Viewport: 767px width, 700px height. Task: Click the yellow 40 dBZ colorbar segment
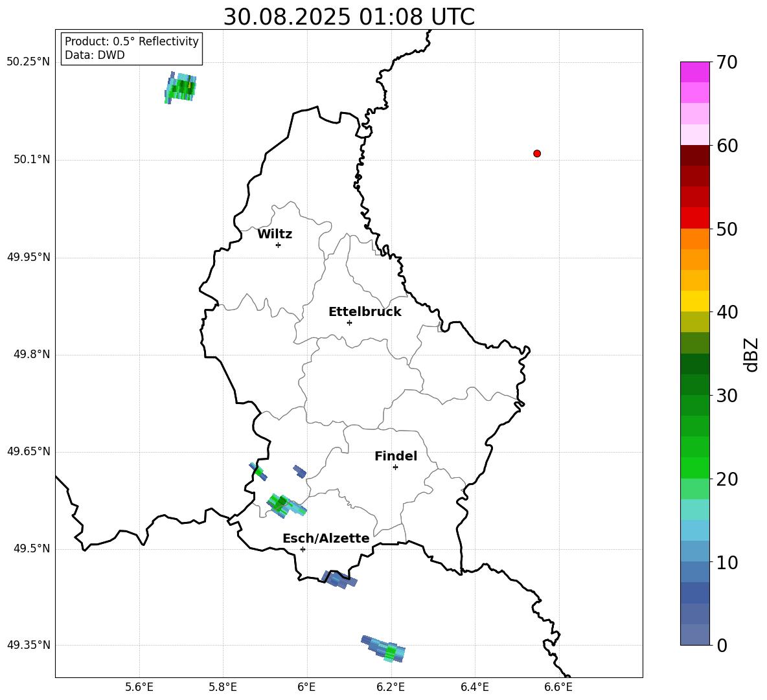pos(694,301)
